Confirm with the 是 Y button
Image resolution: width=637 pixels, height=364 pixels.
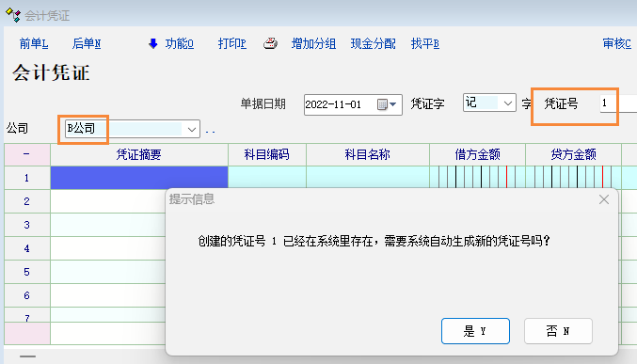pyautogui.click(x=475, y=331)
